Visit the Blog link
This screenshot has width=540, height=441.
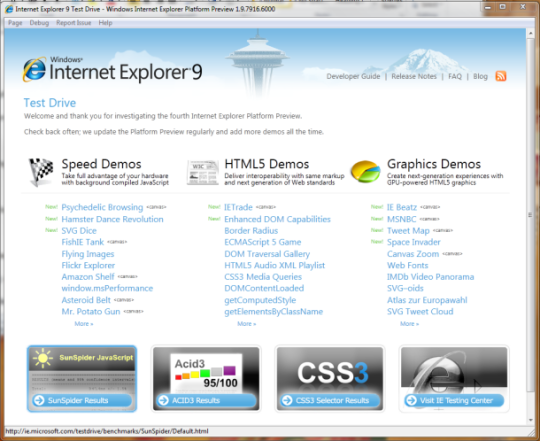pos(480,76)
